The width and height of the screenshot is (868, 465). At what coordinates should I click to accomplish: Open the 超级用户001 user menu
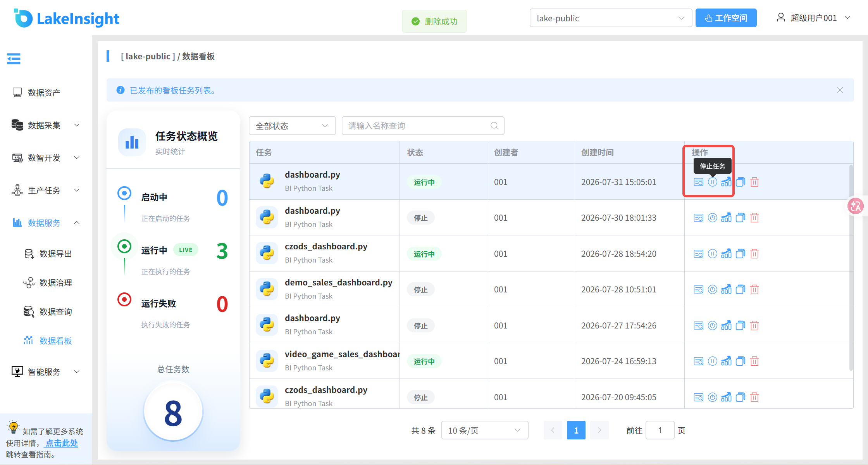click(814, 18)
